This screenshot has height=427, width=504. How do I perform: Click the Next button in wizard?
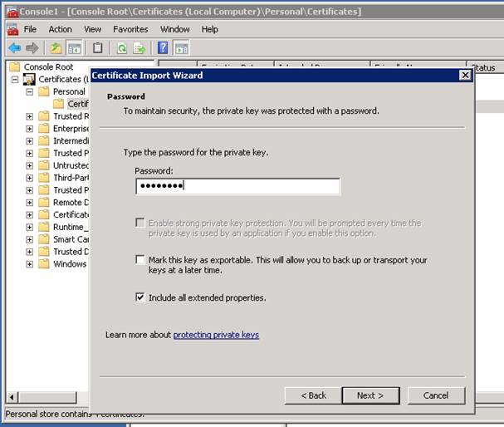coord(369,395)
